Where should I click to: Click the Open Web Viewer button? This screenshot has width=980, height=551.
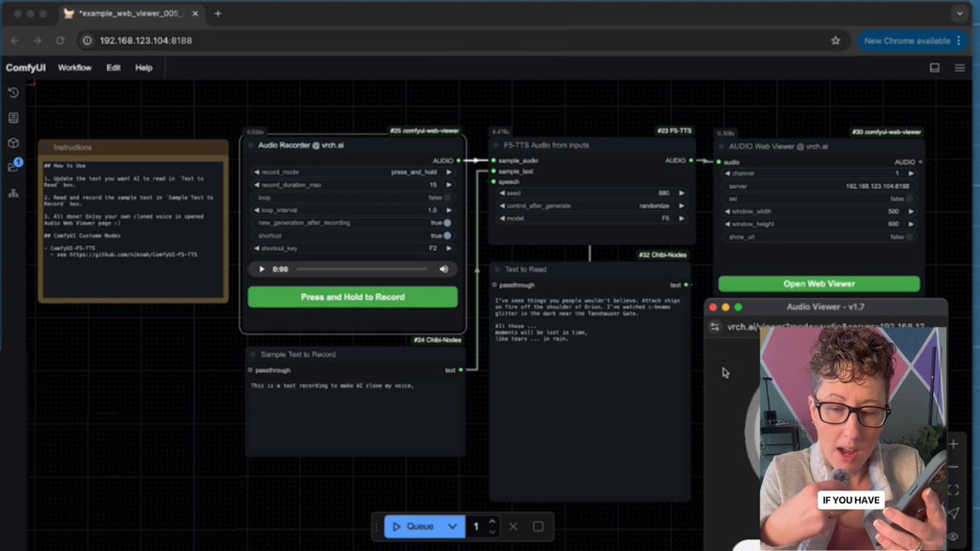[x=819, y=284]
